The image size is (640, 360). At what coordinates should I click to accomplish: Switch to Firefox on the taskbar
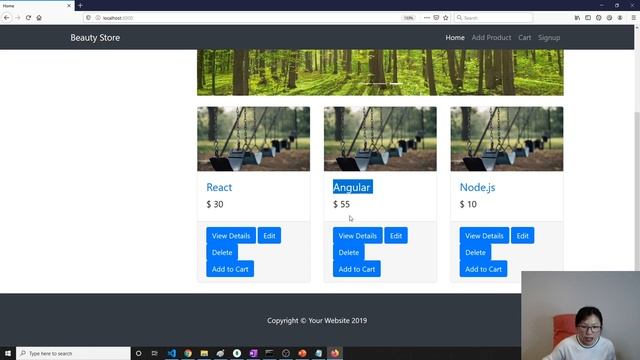click(x=335, y=353)
